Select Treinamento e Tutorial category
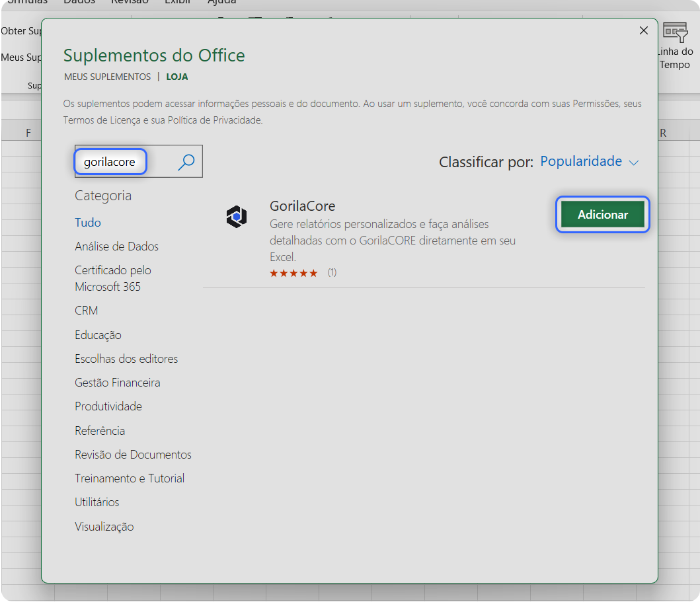Screen dimensions: 700x602 pyautogui.click(x=130, y=478)
